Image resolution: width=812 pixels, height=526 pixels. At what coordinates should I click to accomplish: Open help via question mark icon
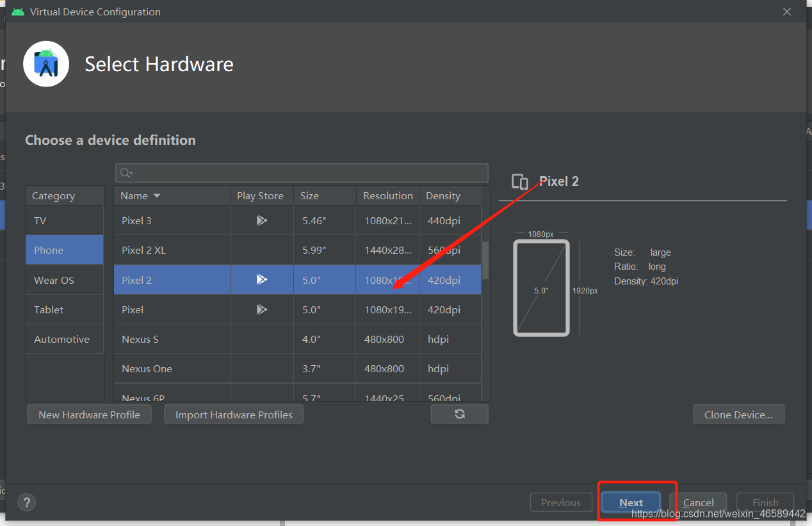pos(27,502)
